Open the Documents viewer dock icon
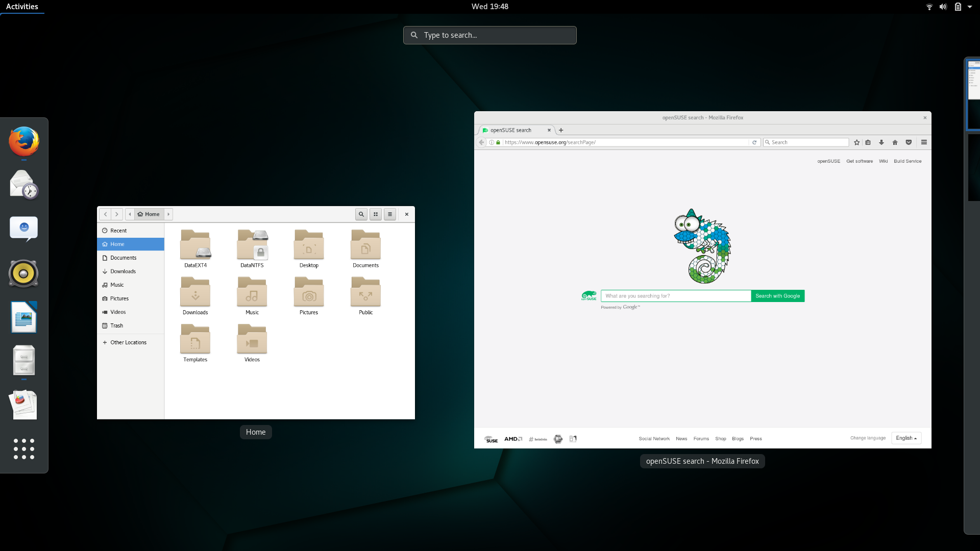The image size is (980, 551). pos(23,405)
